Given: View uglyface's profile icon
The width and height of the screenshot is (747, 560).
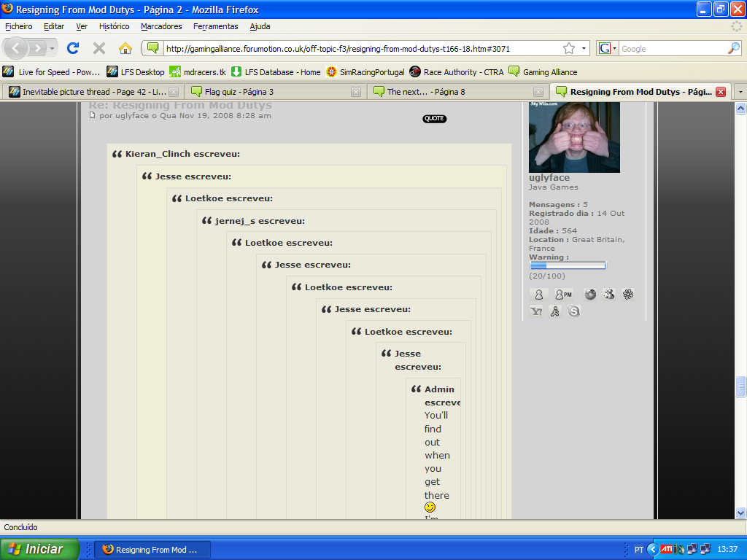Looking at the screenshot, I should (539, 295).
